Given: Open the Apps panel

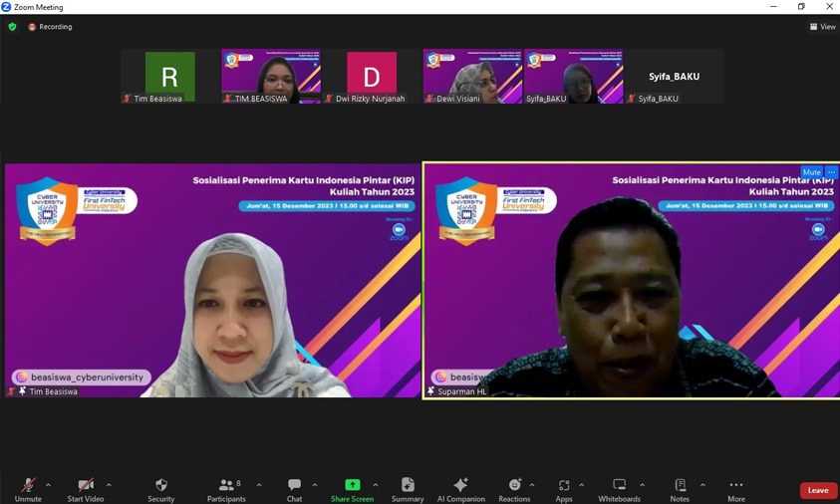Looking at the screenshot, I should coord(564,490).
